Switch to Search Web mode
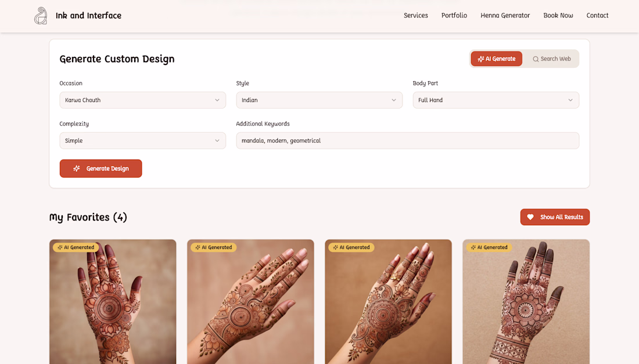This screenshot has width=639, height=364. (x=551, y=59)
